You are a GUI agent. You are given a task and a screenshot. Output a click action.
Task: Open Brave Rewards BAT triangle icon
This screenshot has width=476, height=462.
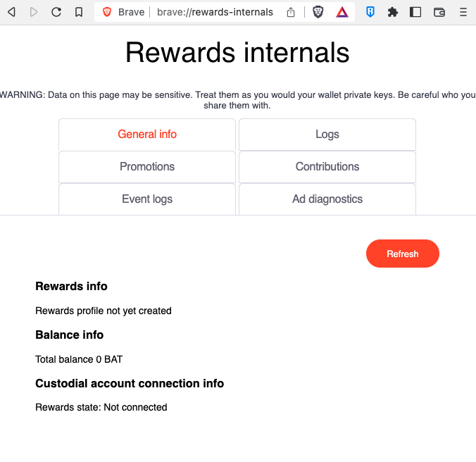[342, 12]
